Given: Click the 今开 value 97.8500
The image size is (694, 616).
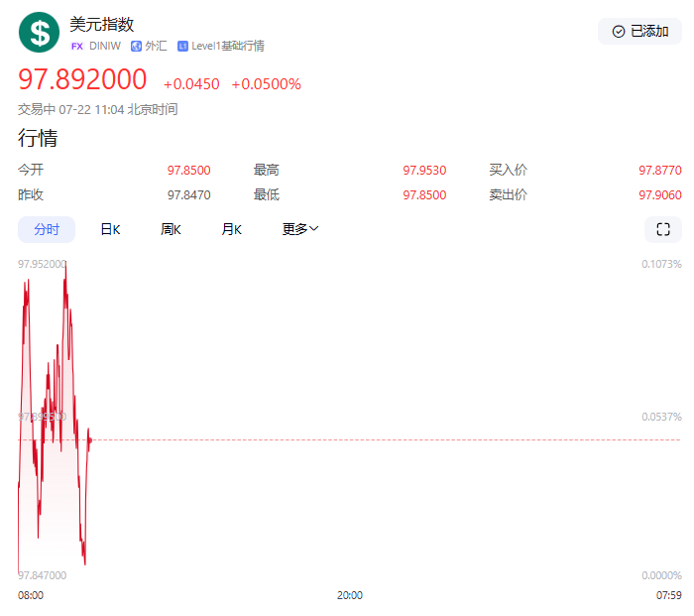Looking at the screenshot, I should (x=189, y=170).
